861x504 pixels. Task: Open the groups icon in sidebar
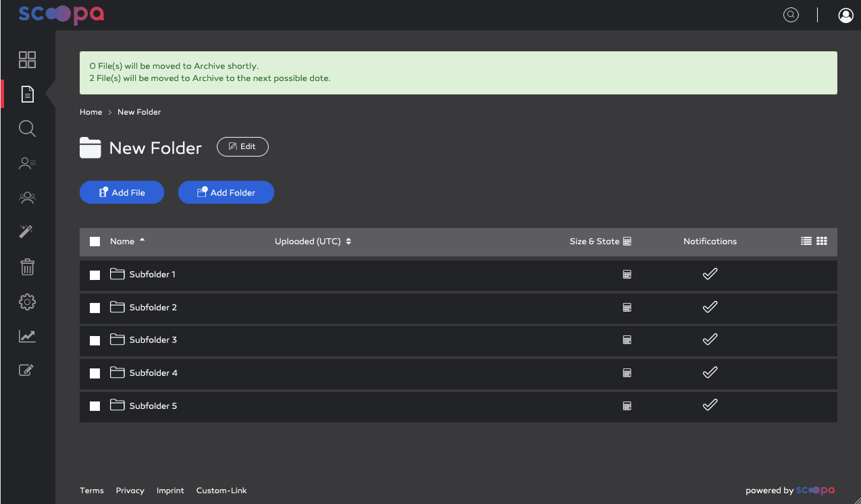(x=27, y=198)
